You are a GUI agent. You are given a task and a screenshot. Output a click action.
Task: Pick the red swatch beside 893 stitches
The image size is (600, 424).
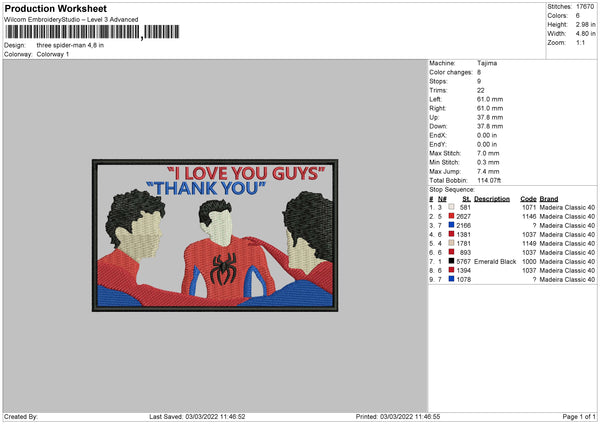[x=452, y=252]
